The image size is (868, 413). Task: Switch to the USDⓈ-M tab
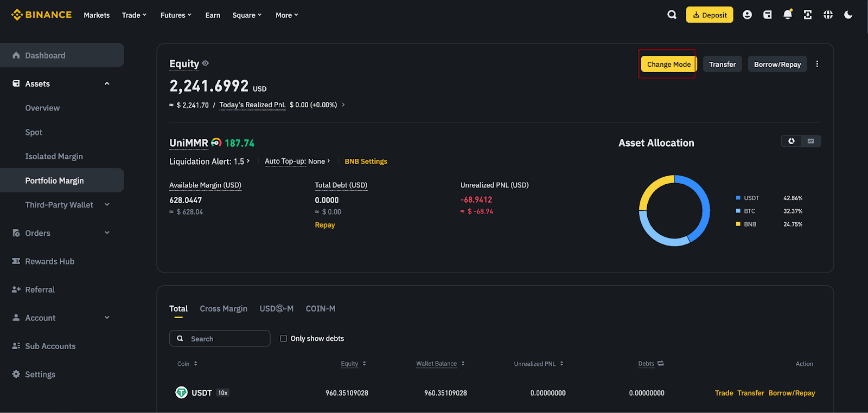click(x=277, y=309)
